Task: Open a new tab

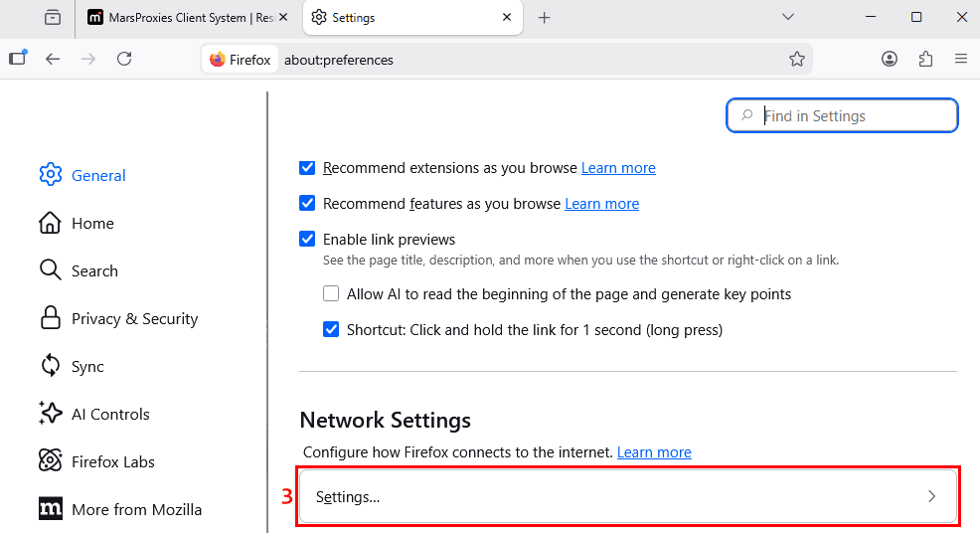Action: click(545, 18)
